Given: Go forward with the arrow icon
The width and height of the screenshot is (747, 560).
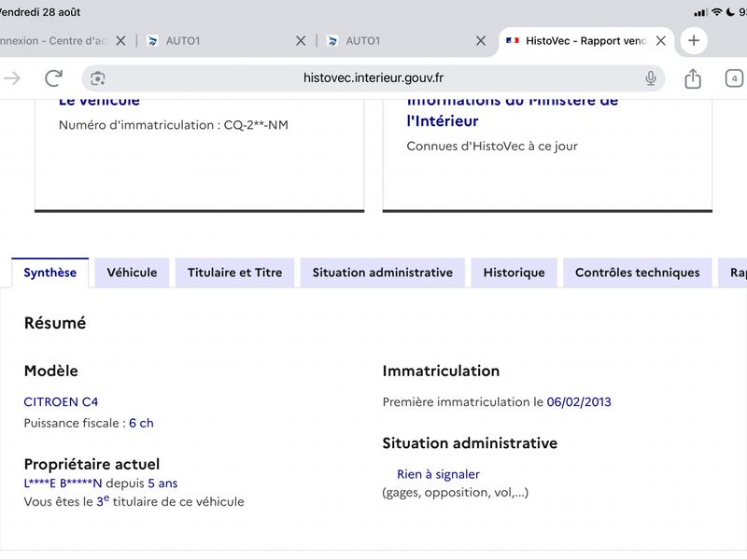Looking at the screenshot, I should [12, 78].
